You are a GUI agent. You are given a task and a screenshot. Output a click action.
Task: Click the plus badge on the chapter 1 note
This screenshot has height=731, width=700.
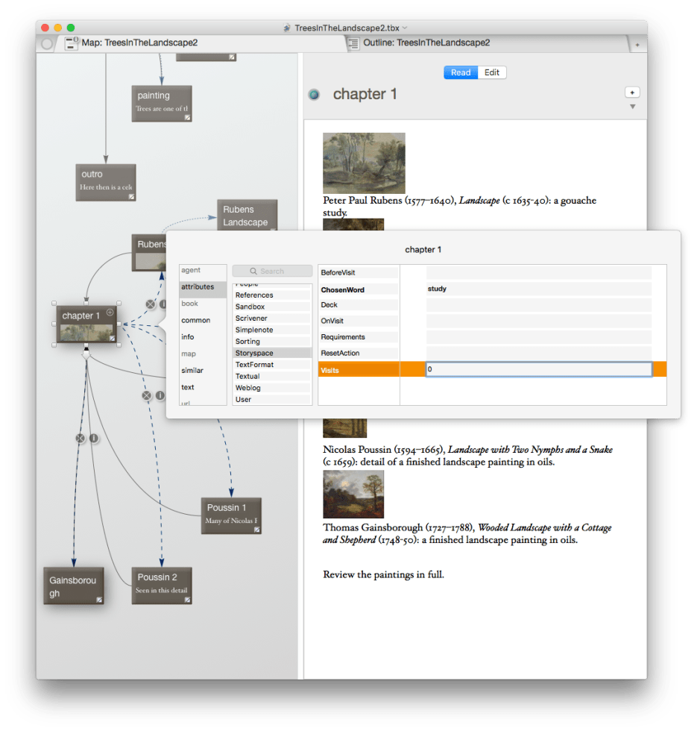[110, 313]
